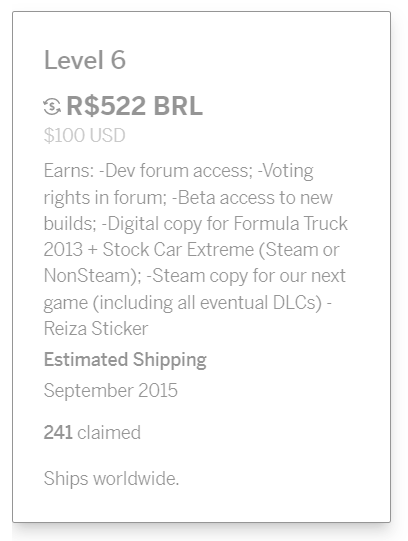Click the number 6 in the Level heading
Screen dimensions: 408x541
tap(118, 60)
